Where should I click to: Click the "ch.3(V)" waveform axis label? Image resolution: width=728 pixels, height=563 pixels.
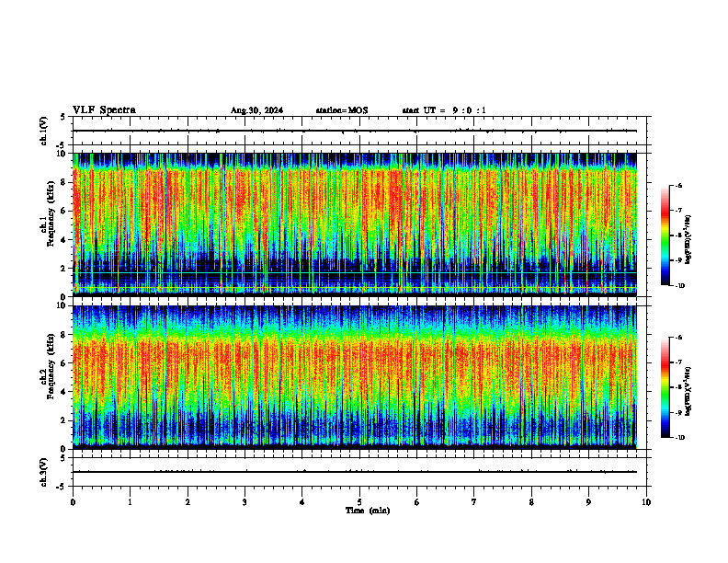(44, 472)
